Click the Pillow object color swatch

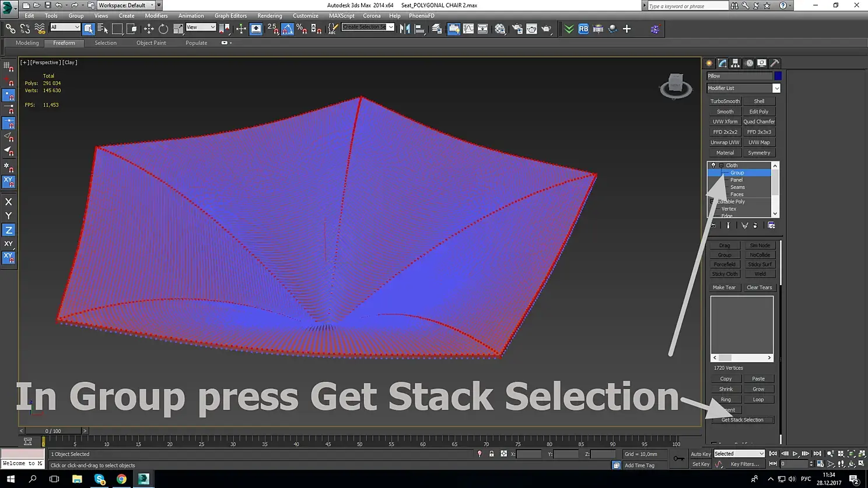tap(778, 76)
